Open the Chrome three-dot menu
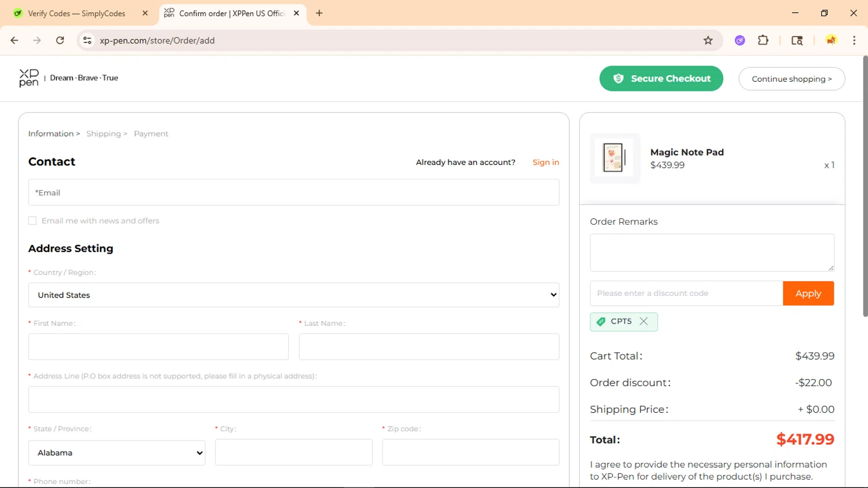 pyautogui.click(x=854, y=41)
